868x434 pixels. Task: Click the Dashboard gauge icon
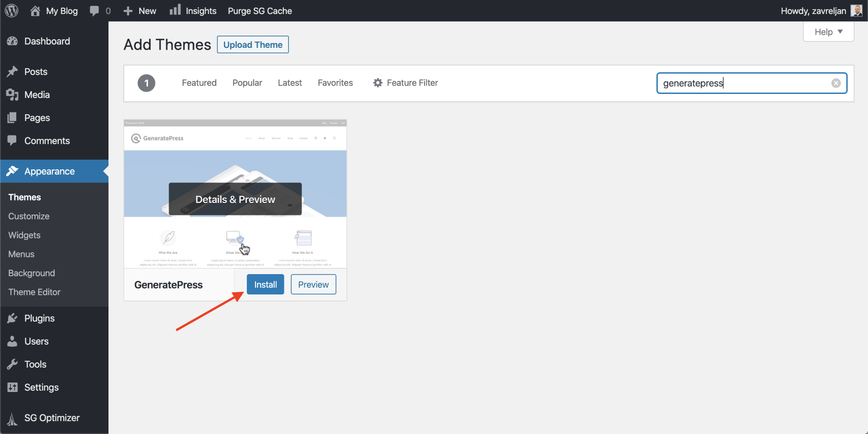pos(12,41)
